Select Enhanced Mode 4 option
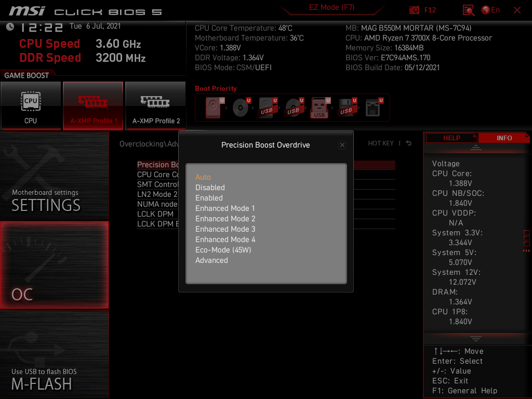 [x=225, y=240]
